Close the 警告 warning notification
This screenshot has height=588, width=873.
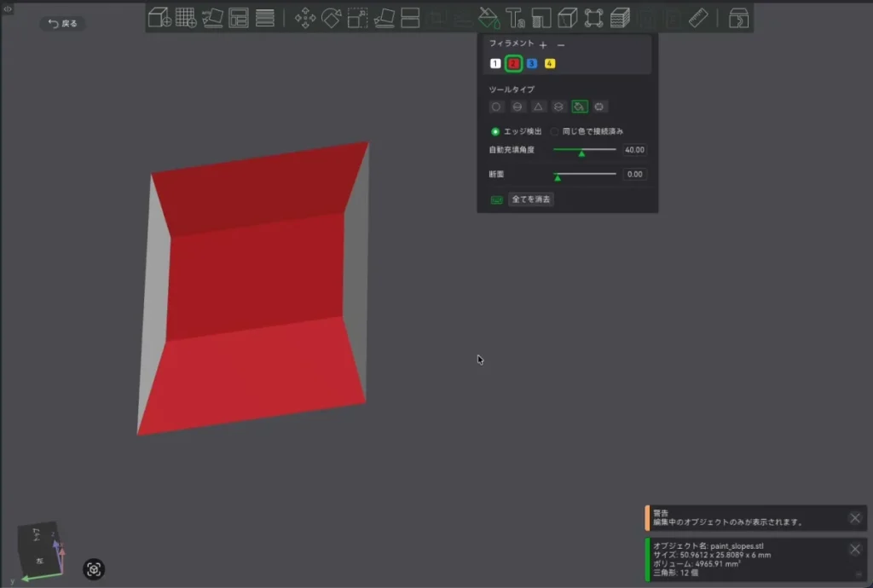(x=855, y=518)
